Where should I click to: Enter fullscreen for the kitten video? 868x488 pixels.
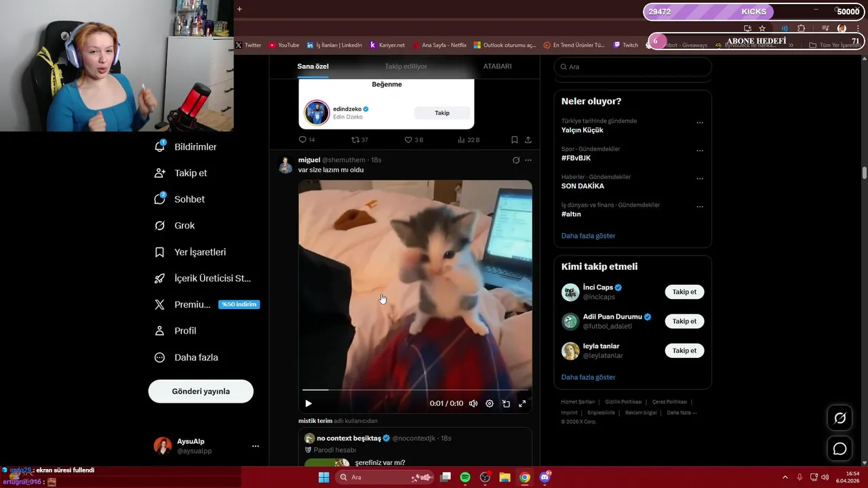pyautogui.click(x=522, y=403)
